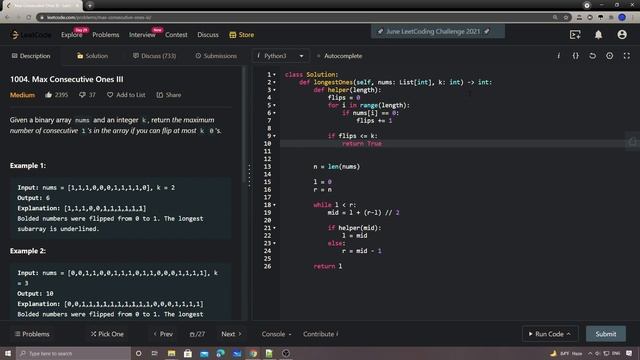640x360 pixels.
Task: Open the notifications bell
Action: click(598, 35)
